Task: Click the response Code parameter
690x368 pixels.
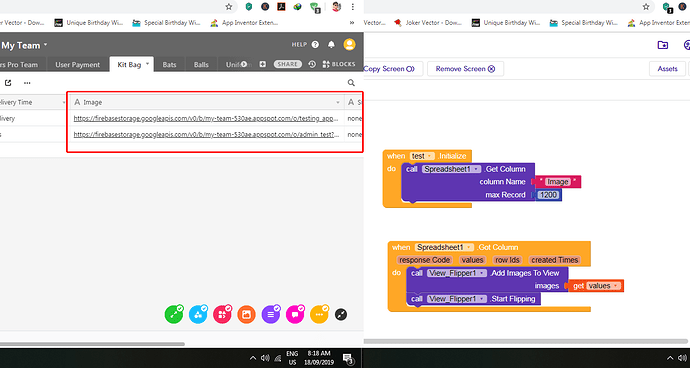Action: tap(424, 260)
